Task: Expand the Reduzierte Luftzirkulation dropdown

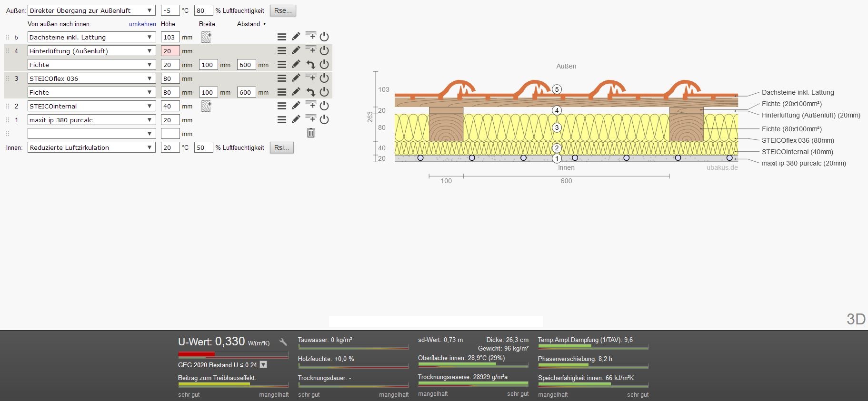Action: (91, 147)
